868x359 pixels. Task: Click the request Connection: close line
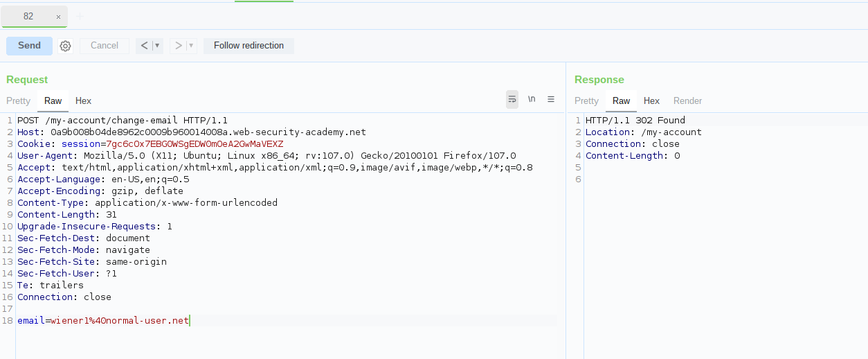point(64,297)
